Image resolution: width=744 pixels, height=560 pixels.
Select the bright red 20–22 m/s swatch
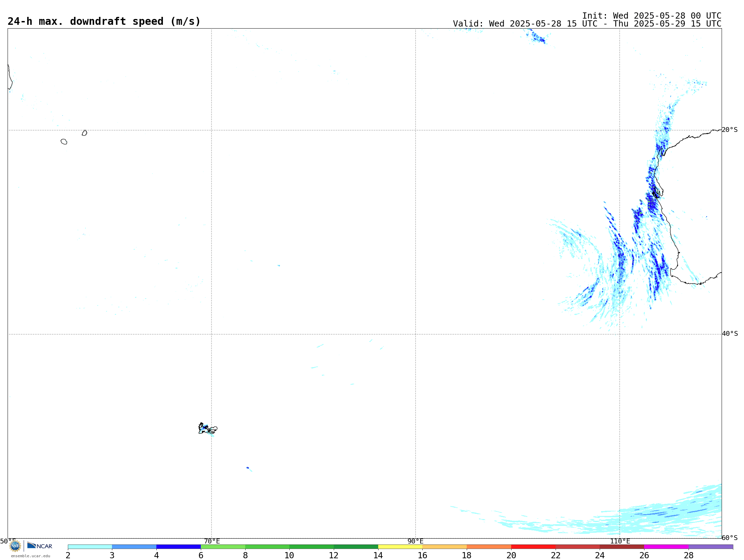tap(534, 547)
